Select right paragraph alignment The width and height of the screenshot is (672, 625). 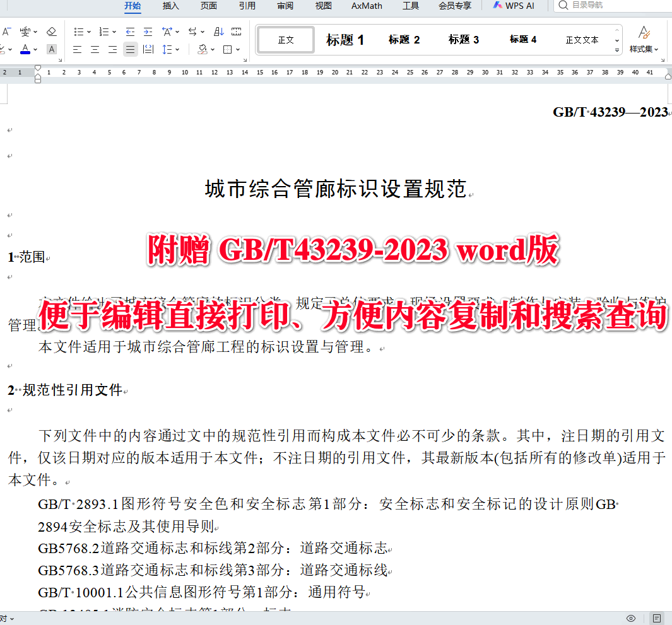[x=112, y=49]
